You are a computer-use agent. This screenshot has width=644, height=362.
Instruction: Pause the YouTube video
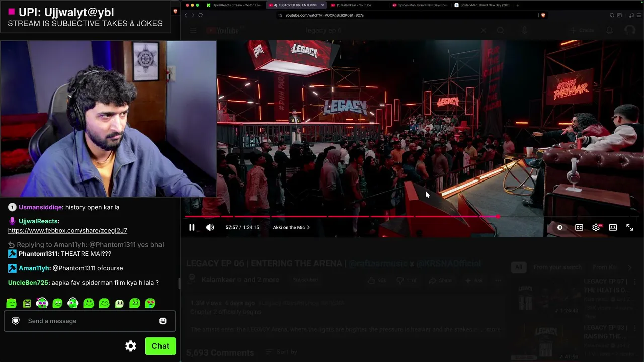(x=192, y=227)
